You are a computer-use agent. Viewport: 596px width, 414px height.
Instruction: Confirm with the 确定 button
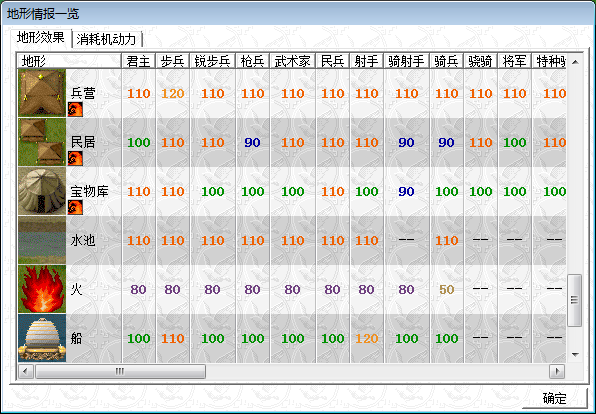(x=555, y=398)
